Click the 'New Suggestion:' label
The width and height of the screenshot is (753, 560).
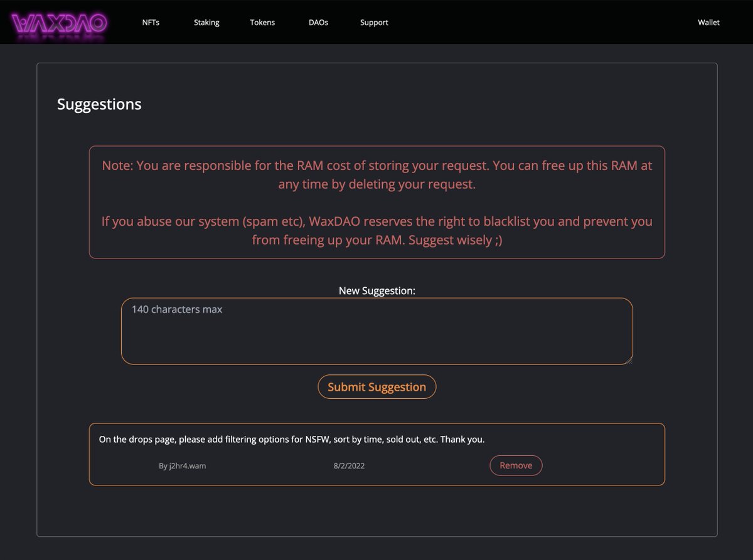click(x=376, y=291)
